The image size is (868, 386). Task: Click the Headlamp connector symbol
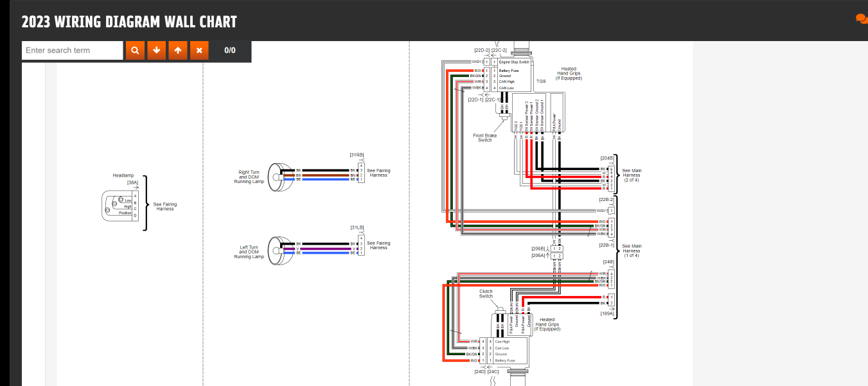pyautogui.click(x=120, y=206)
